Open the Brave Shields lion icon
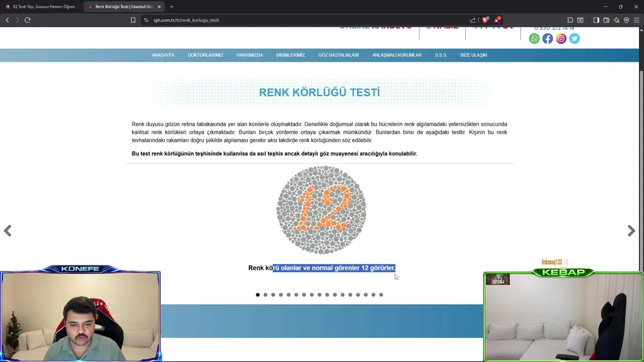644x362 pixels. pos(485,20)
